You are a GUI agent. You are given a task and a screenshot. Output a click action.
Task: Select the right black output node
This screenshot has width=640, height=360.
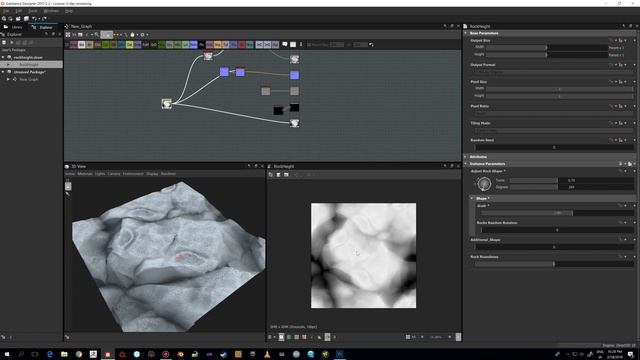pyautogui.click(x=294, y=107)
